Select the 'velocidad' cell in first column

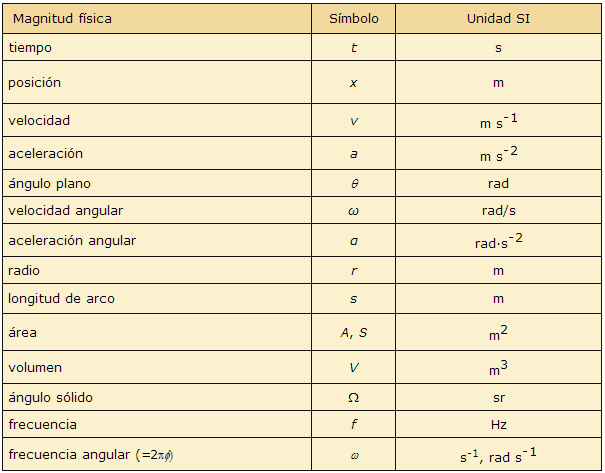[x=39, y=120]
